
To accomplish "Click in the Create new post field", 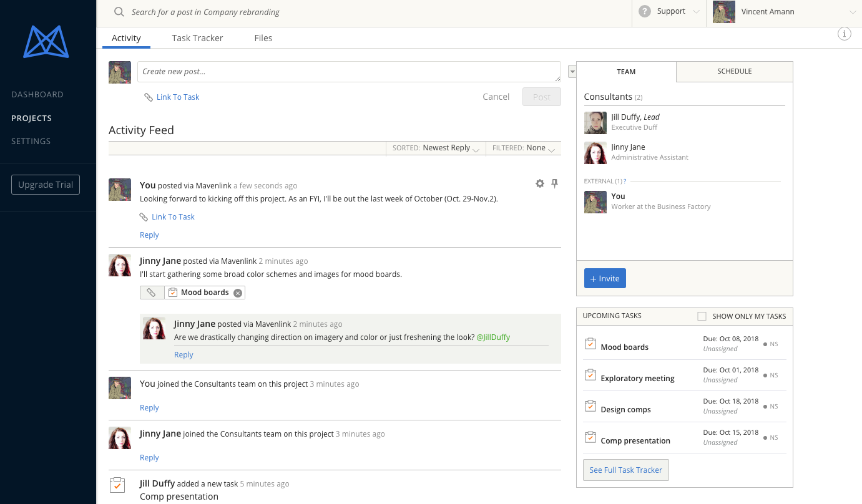I will (x=349, y=72).
